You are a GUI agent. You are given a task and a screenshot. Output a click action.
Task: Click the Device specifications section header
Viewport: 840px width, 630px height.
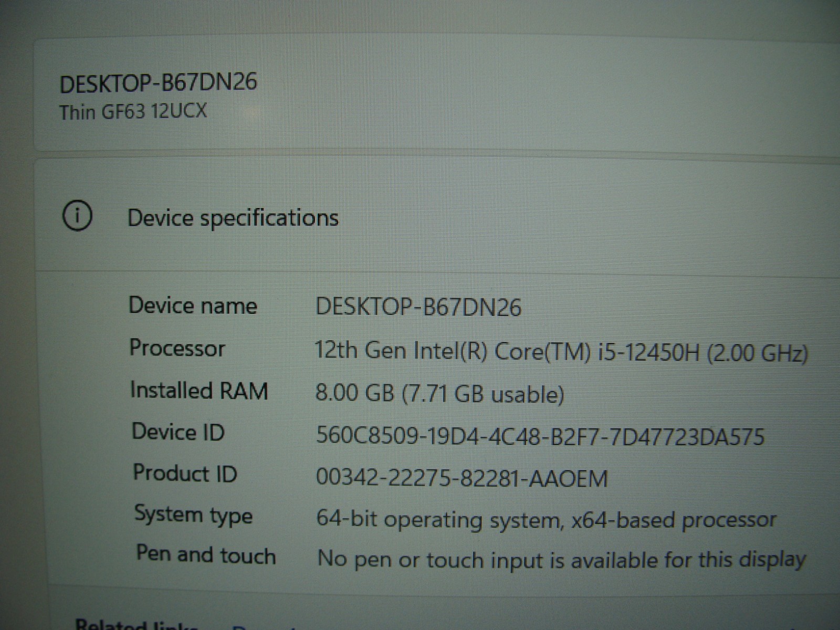pos(233,218)
